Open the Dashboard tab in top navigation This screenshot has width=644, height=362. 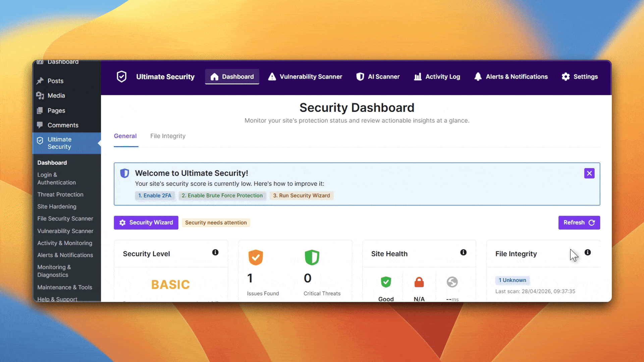[x=232, y=76]
